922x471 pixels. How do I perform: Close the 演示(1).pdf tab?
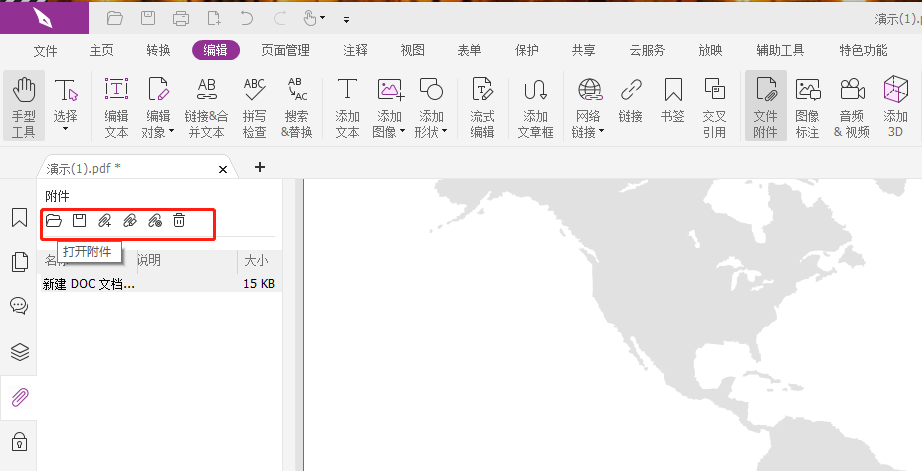223,169
